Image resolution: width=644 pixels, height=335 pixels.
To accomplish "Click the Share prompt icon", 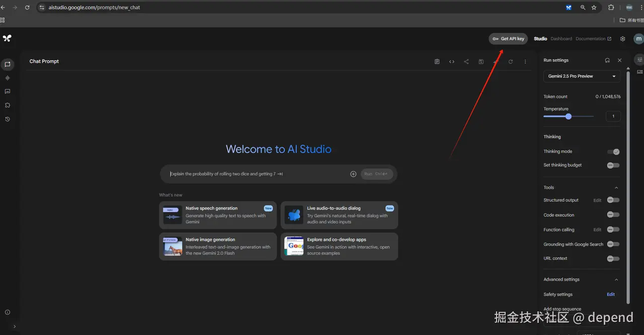I will click(466, 61).
